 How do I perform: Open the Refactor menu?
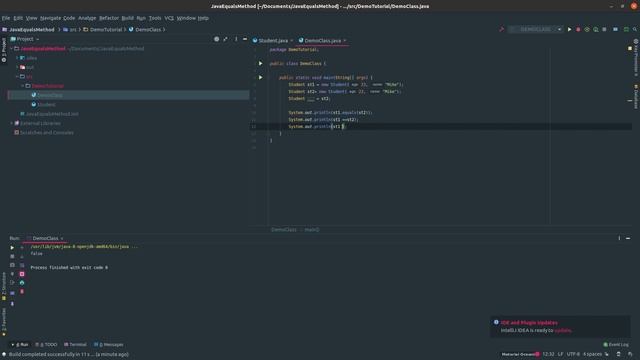109,18
